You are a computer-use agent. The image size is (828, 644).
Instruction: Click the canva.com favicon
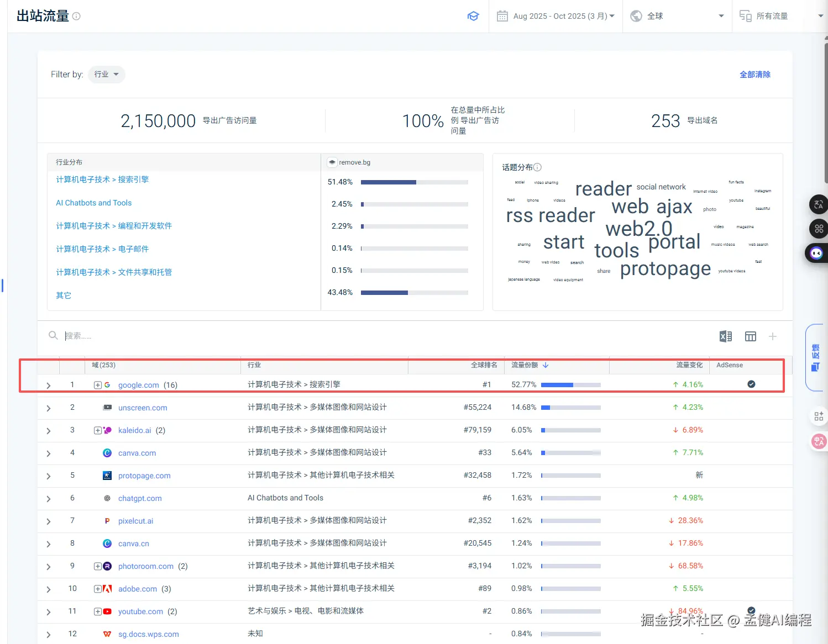107,453
